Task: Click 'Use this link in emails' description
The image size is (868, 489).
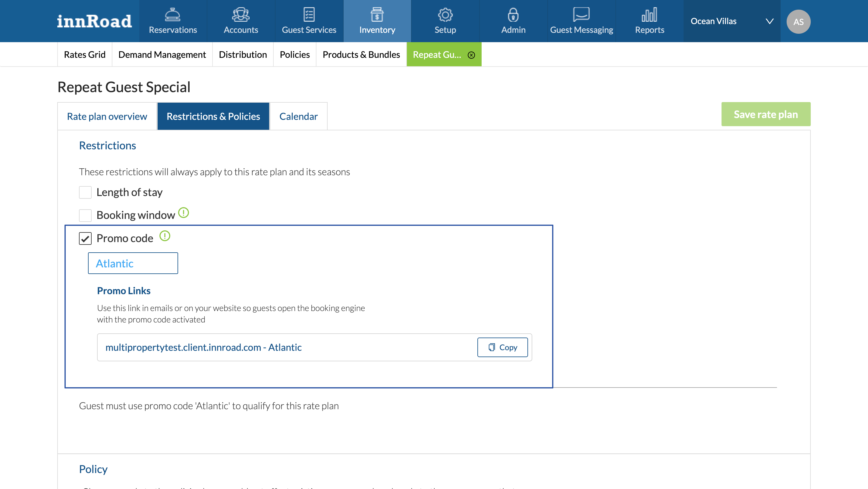Action: click(x=231, y=314)
